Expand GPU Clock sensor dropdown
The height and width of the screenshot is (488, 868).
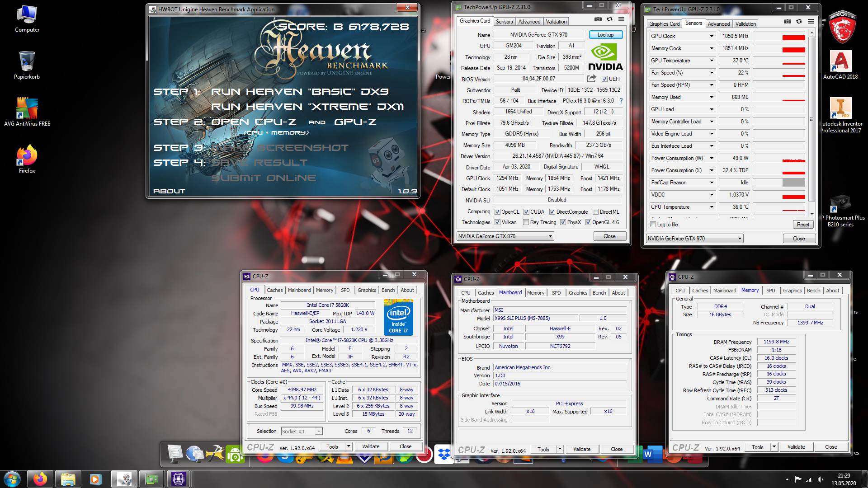click(711, 36)
